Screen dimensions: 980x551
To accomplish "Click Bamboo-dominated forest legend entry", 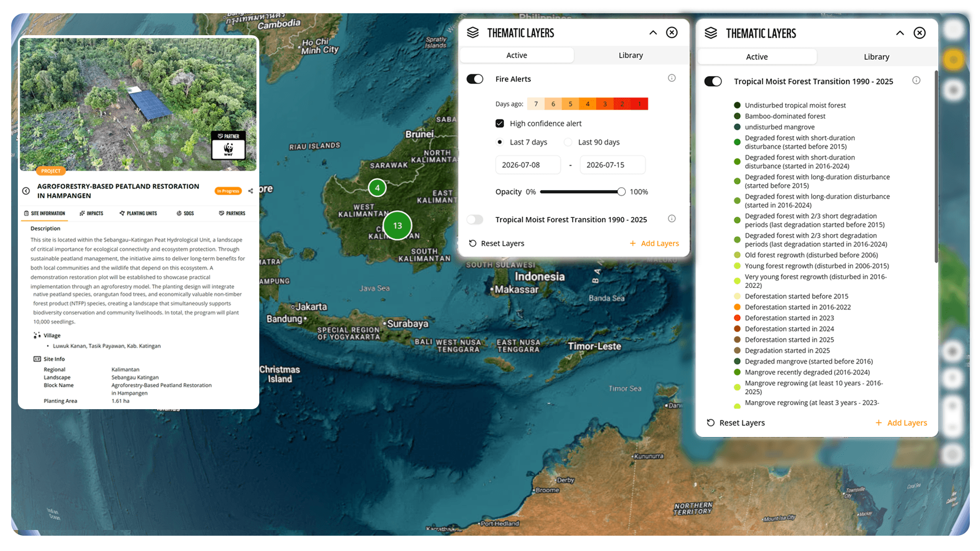I will (x=779, y=116).
